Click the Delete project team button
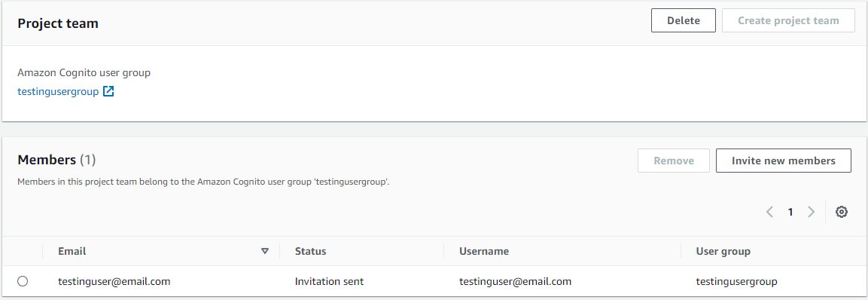Screen dimensions: 868x300 pos(683,20)
